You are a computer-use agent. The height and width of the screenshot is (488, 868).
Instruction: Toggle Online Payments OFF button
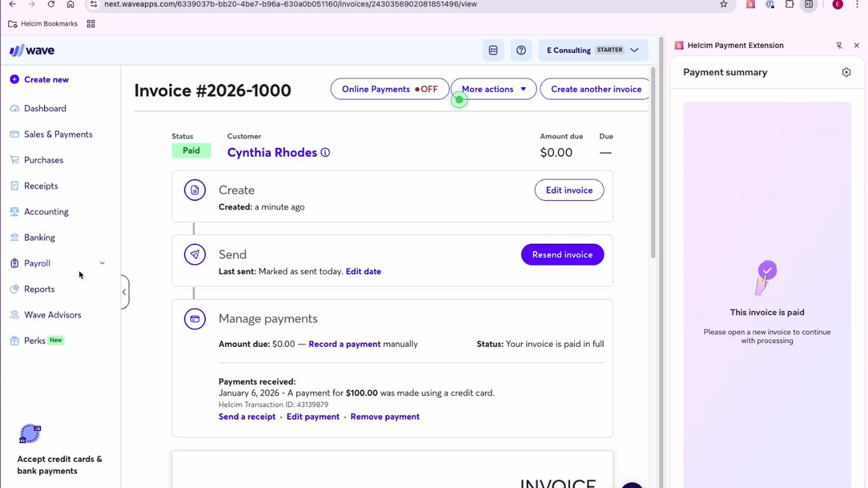tap(390, 89)
